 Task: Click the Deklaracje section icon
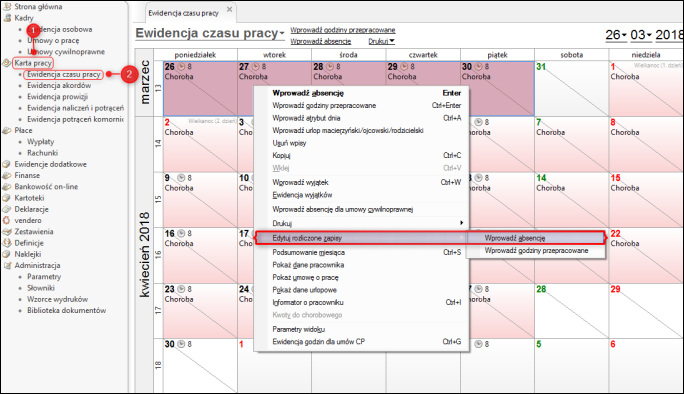7,209
